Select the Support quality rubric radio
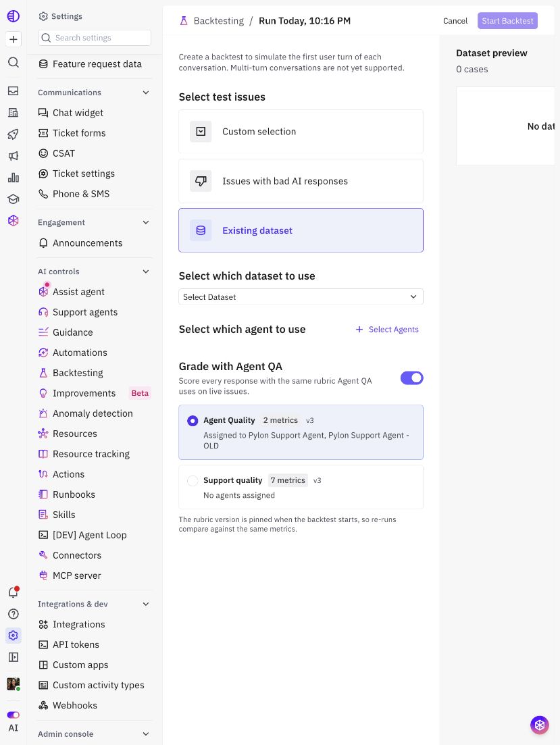Screen dimensions: 560x745 tap(193, 481)
